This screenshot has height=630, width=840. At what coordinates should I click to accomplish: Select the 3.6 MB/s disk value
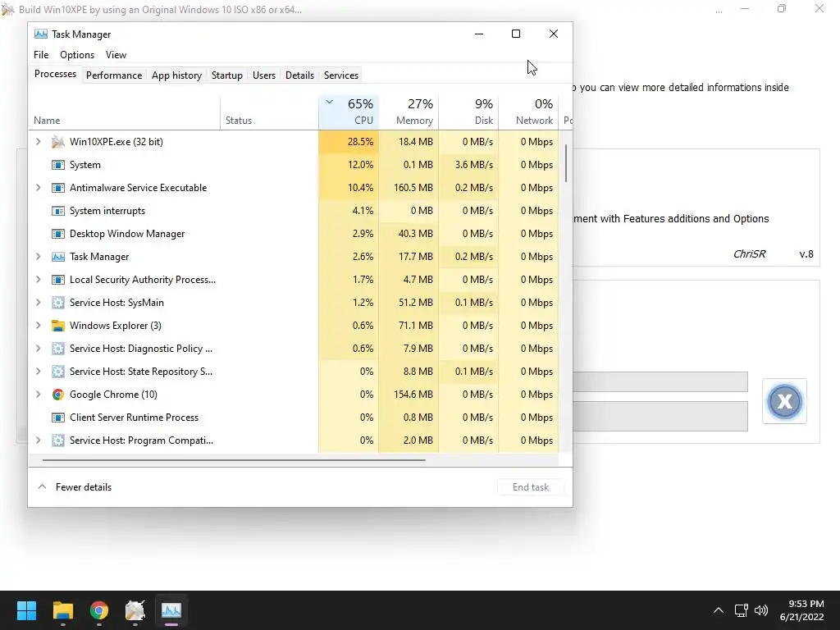point(468,165)
